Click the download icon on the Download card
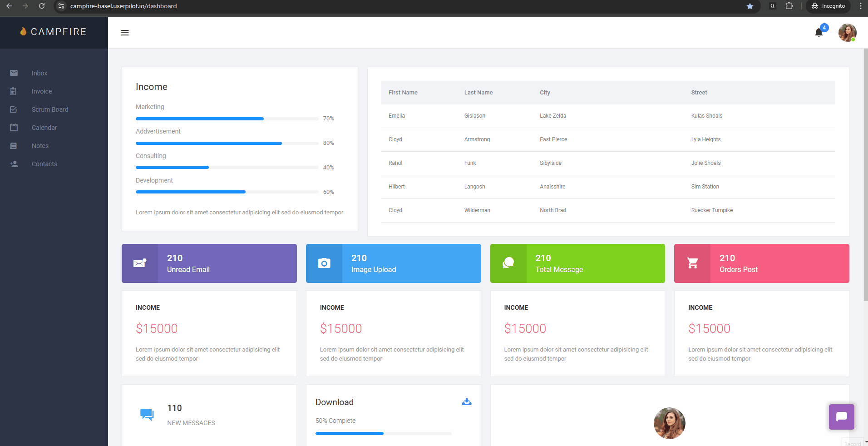This screenshot has height=446, width=868. pos(467,402)
